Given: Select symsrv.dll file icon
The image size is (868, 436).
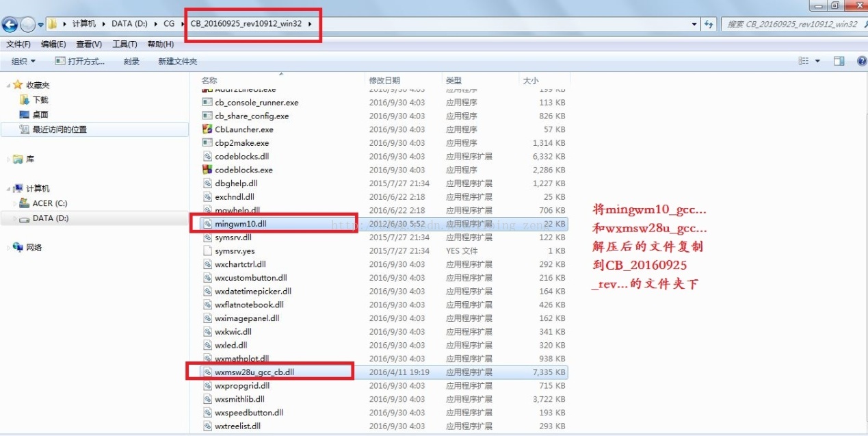Looking at the screenshot, I should pyautogui.click(x=208, y=238).
